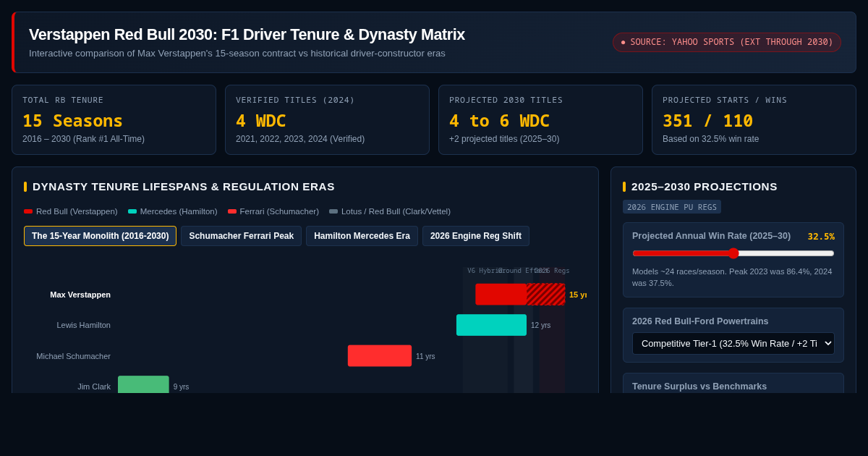The width and height of the screenshot is (868, 456).
Task: Open the Hamilton Mercedes Era tab
Action: (x=362, y=236)
